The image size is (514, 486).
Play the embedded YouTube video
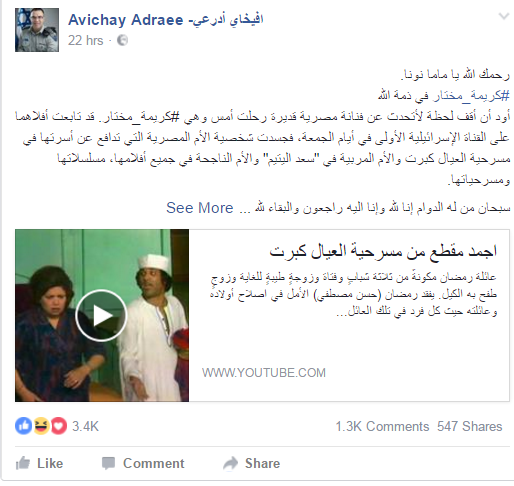click(x=101, y=315)
